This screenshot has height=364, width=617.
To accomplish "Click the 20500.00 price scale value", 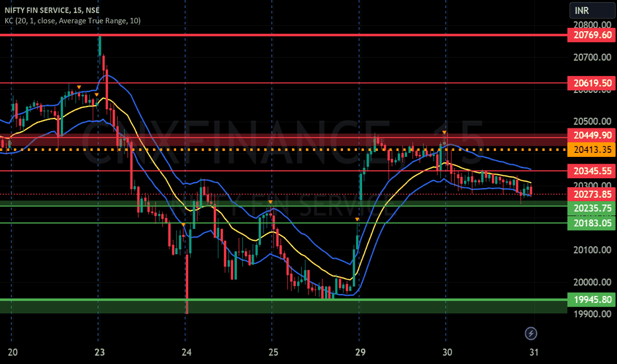I will [593, 121].
